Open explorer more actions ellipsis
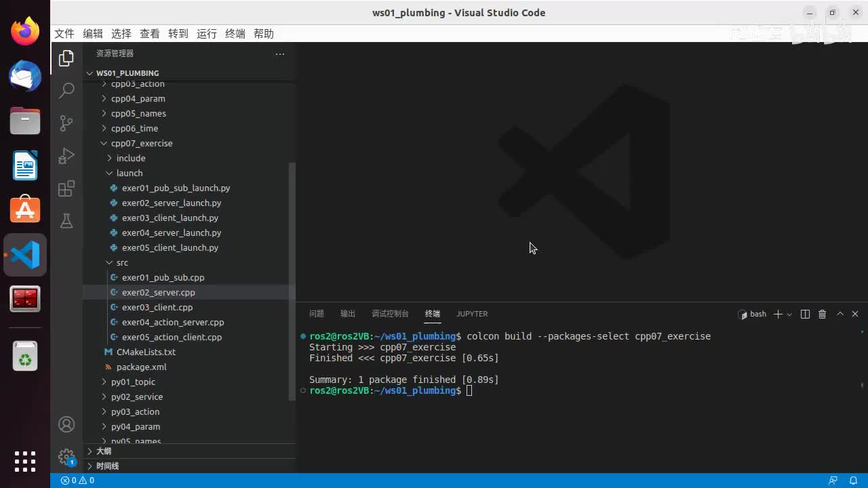This screenshot has width=868, height=488. (x=280, y=54)
